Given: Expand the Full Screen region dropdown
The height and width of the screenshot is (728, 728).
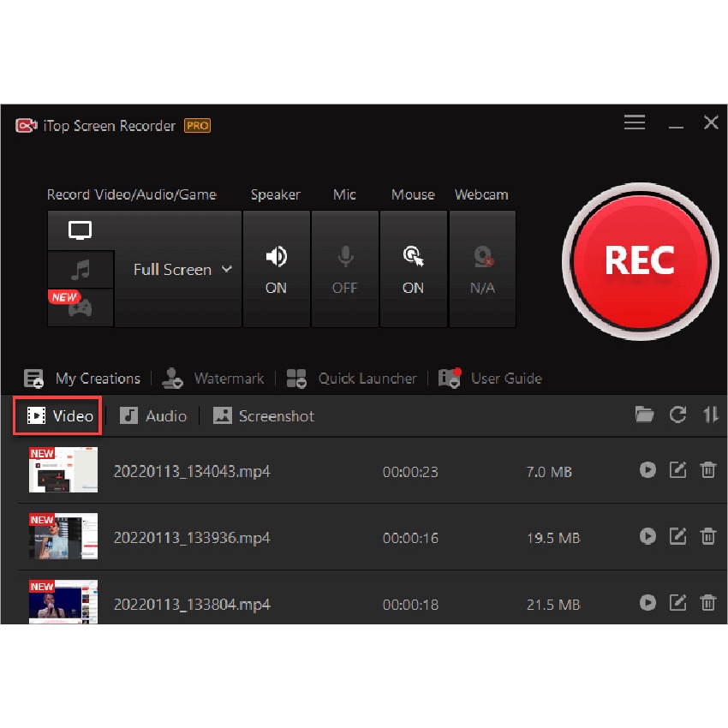Looking at the screenshot, I should point(182,269).
